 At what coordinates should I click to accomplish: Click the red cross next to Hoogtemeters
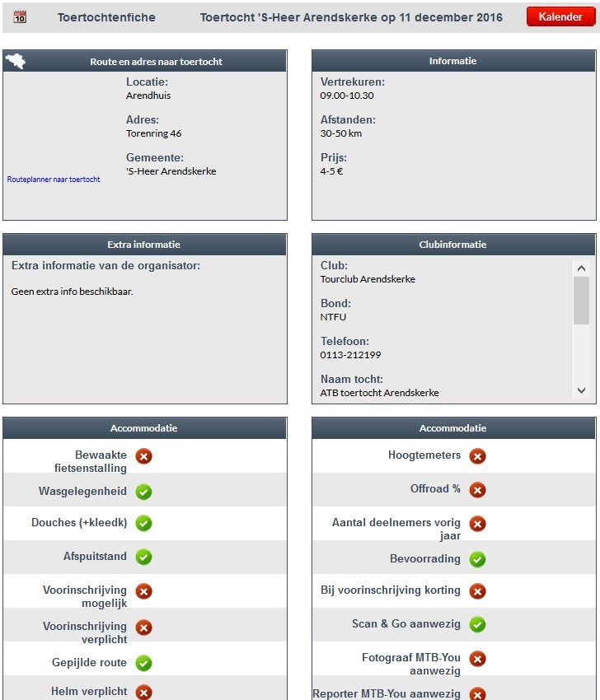click(x=477, y=455)
